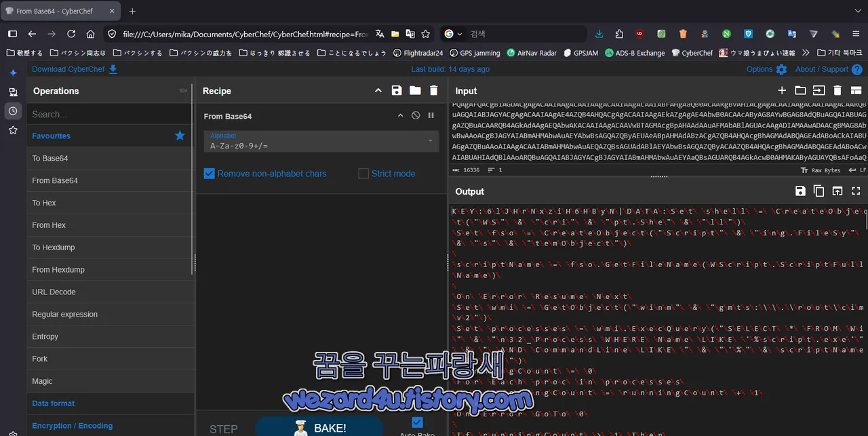Click the sidebar sparkle icon
Image resolution: width=868 pixels, height=436 pixels.
click(13, 73)
